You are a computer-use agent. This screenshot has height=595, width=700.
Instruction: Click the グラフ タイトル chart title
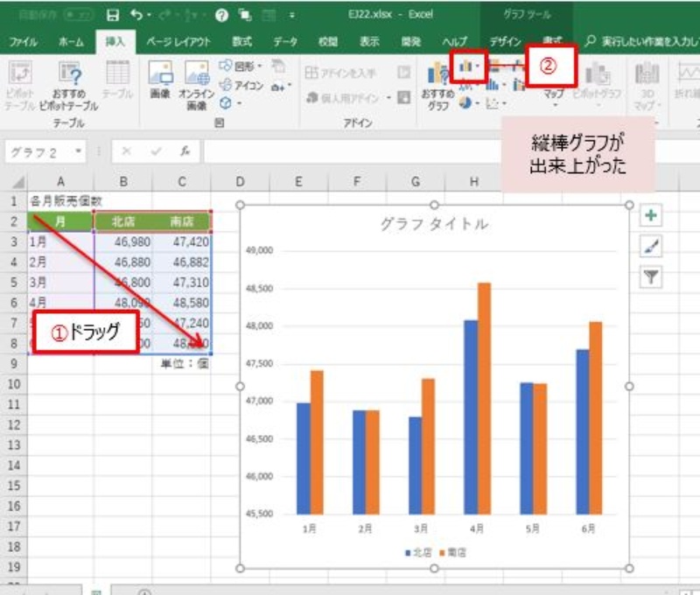click(x=433, y=224)
